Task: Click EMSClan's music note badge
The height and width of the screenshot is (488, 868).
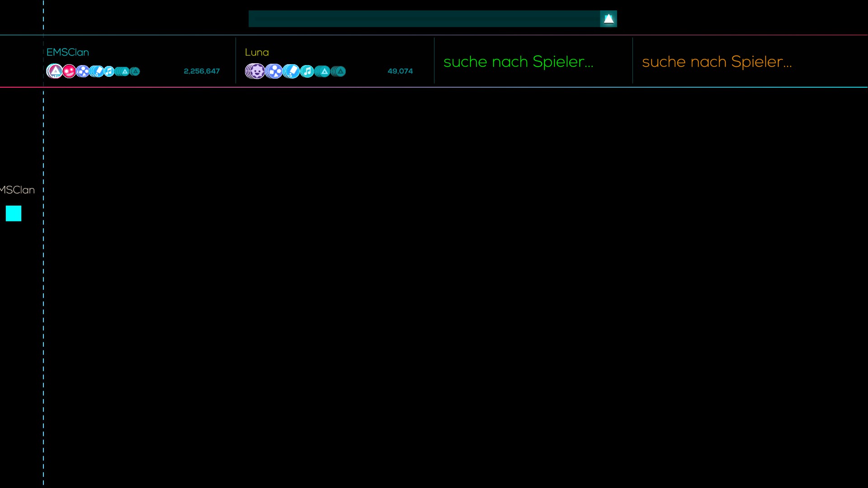Action: pyautogui.click(x=109, y=71)
